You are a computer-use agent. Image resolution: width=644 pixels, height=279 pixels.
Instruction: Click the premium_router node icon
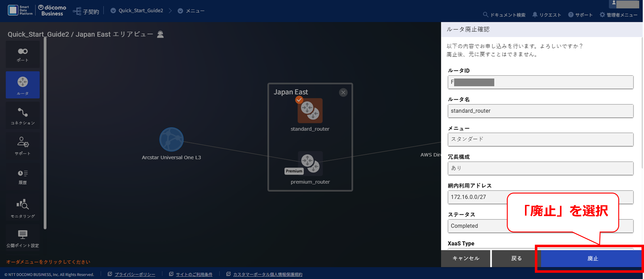click(x=310, y=163)
